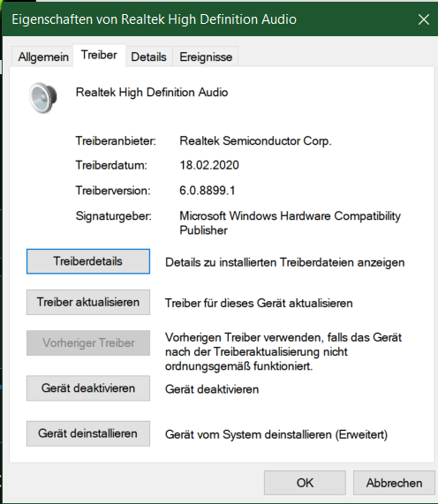Click the Signaturgeber label
This screenshot has height=504, width=438.
(114, 216)
